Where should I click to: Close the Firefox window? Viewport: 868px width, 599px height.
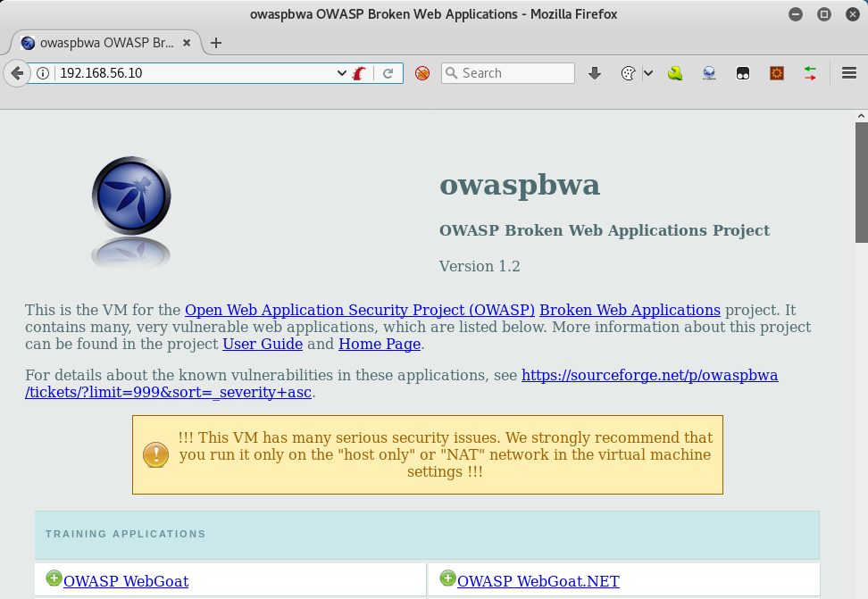point(853,14)
